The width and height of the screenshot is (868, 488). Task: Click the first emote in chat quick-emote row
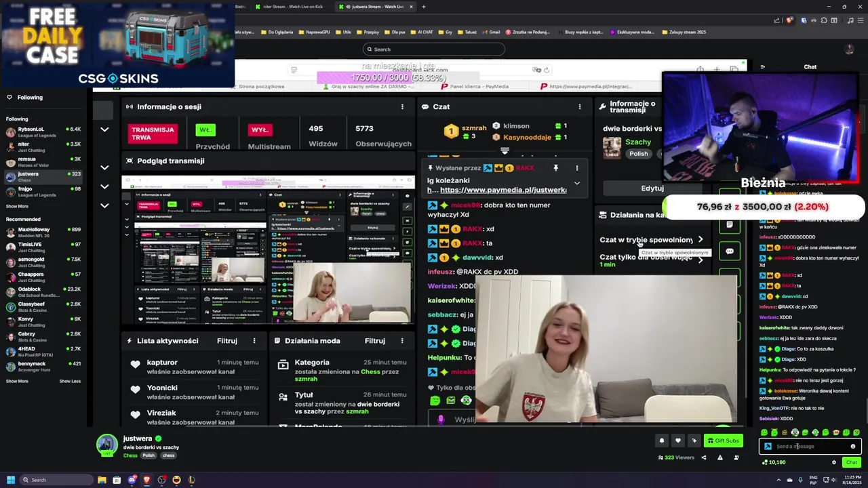tap(764, 432)
